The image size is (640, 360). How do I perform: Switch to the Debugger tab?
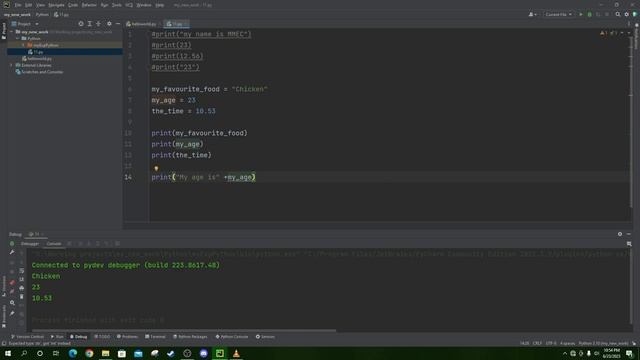coord(30,244)
